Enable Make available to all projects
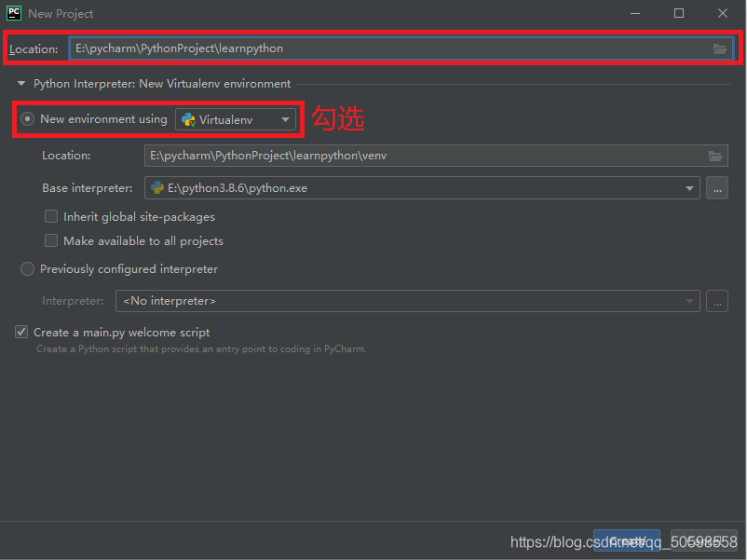This screenshot has height=560, width=747. coord(51,240)
